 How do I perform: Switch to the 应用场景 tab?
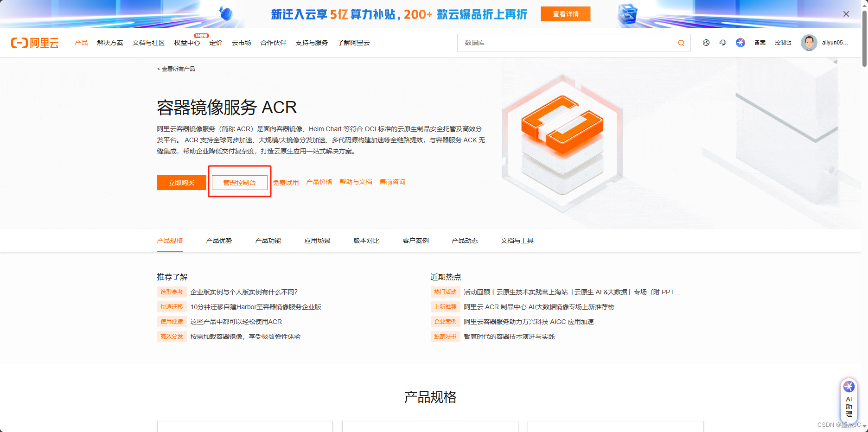[318, 241]
